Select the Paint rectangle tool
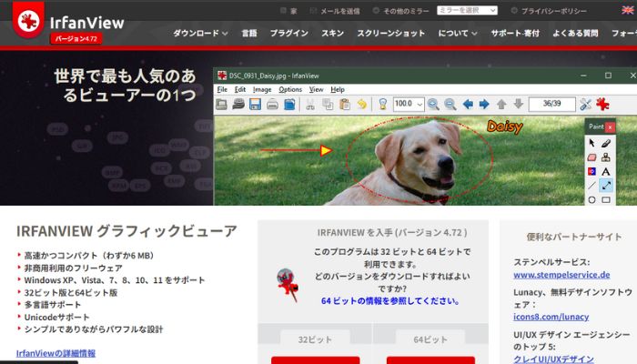 (606, 199)
